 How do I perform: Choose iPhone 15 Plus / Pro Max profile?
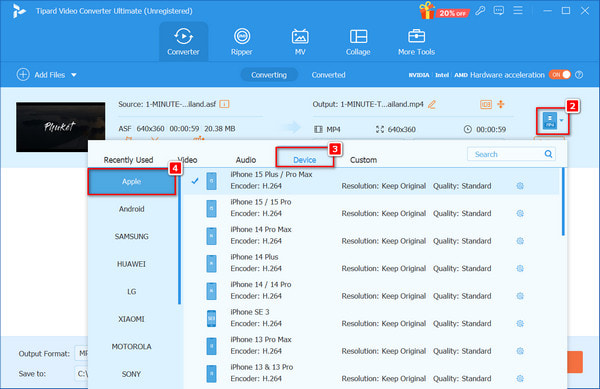coord(371,181)
